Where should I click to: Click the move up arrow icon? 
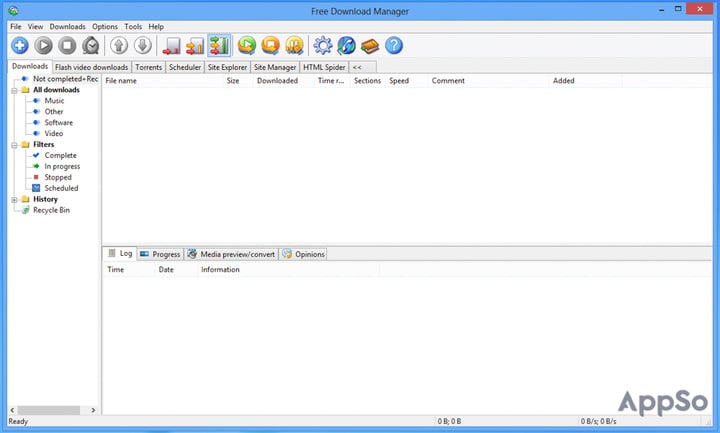(x=118, y=45)
